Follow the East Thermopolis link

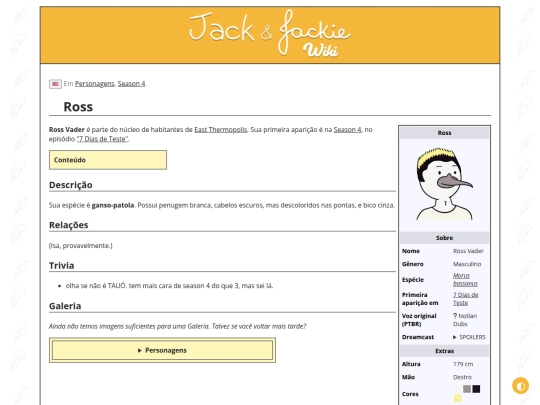pos(220,129)
